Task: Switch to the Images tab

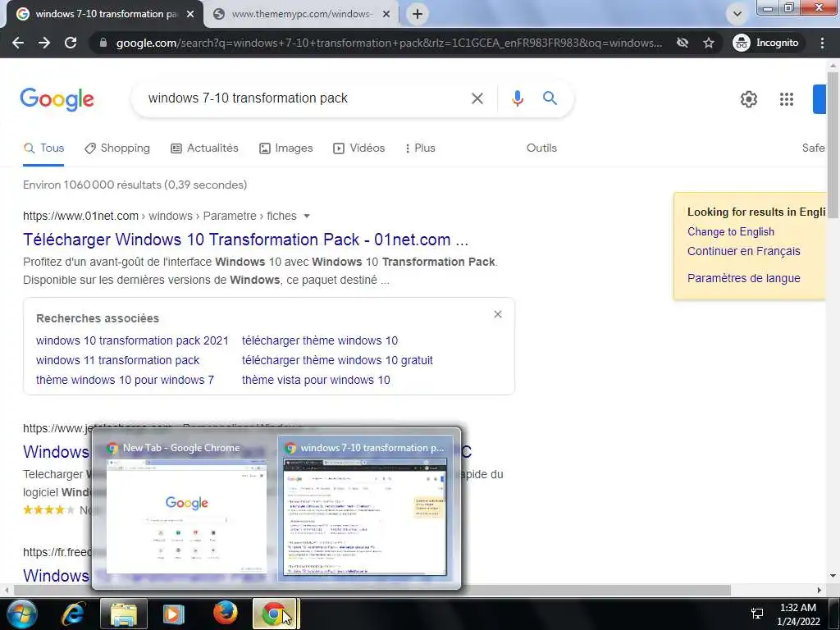Action: pos(286,148)
